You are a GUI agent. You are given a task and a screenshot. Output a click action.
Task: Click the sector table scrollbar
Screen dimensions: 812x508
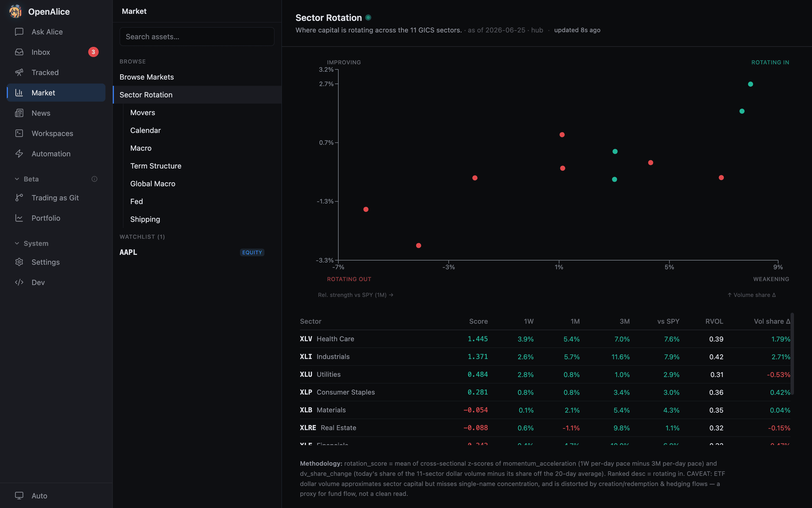pyautogui.click(x=792, y=354)
